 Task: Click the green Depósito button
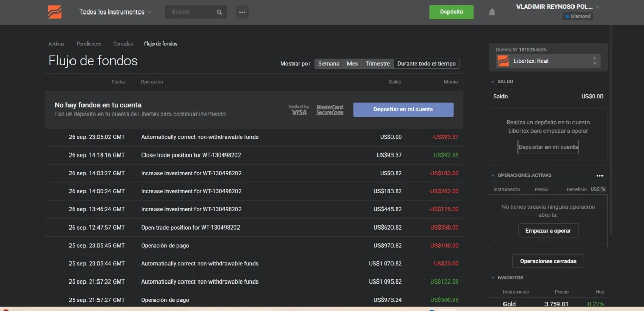(451, 12)
